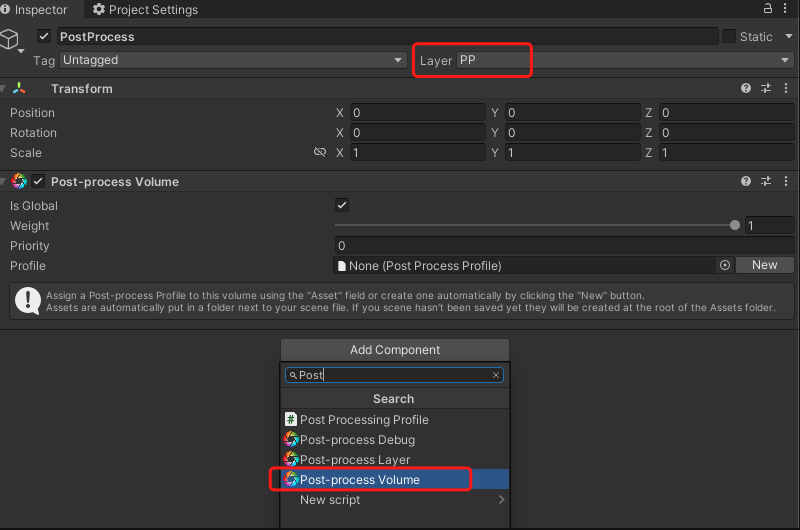This screenshot has width=800, height=530.
Task: Toggle Scale constrained proportions link icon
Action: [320, 153]
